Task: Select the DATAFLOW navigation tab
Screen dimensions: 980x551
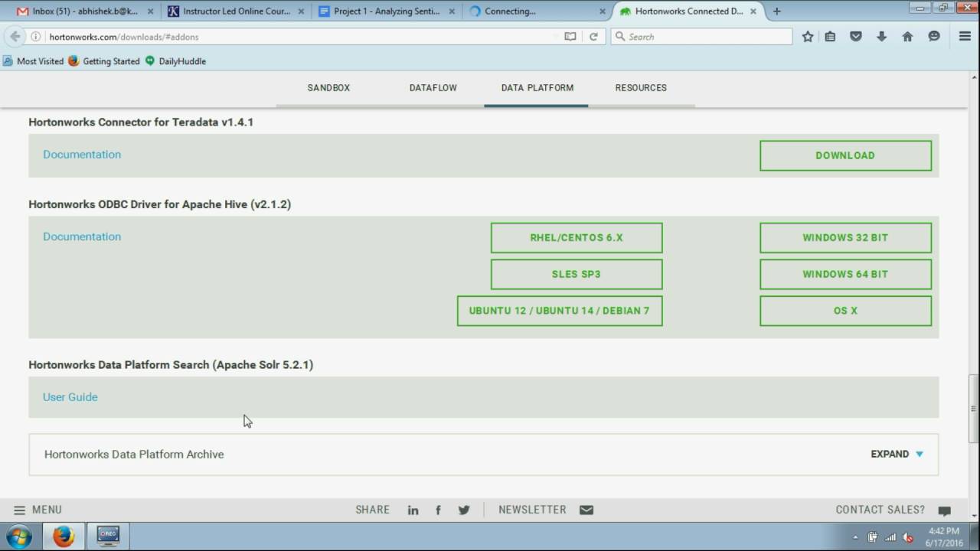Action: click(433, 88)
